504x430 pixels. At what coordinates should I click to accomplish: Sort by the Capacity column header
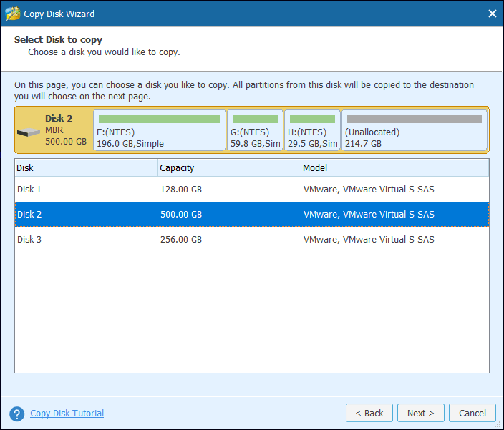[x=229, y=167]
